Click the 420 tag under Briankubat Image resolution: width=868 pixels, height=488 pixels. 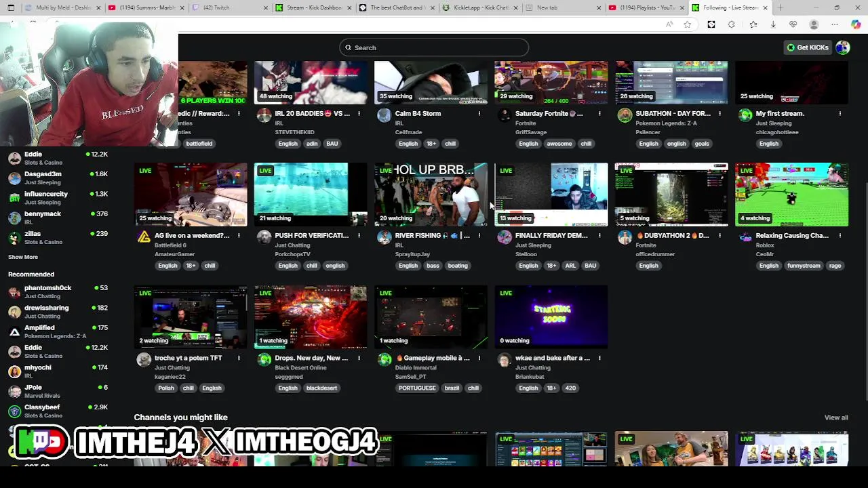click(x=570, y=388)
